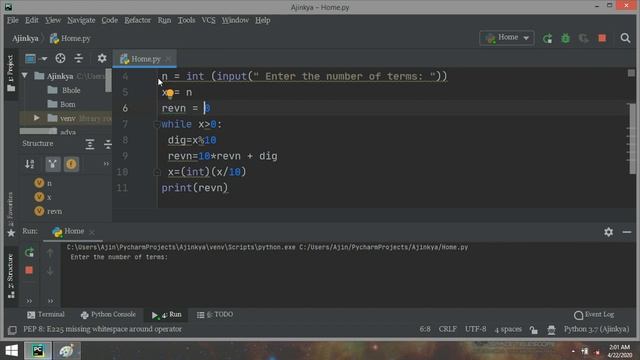Click the Debug bug icon
This screenshot has height=360, width=640.
(565, 38)
